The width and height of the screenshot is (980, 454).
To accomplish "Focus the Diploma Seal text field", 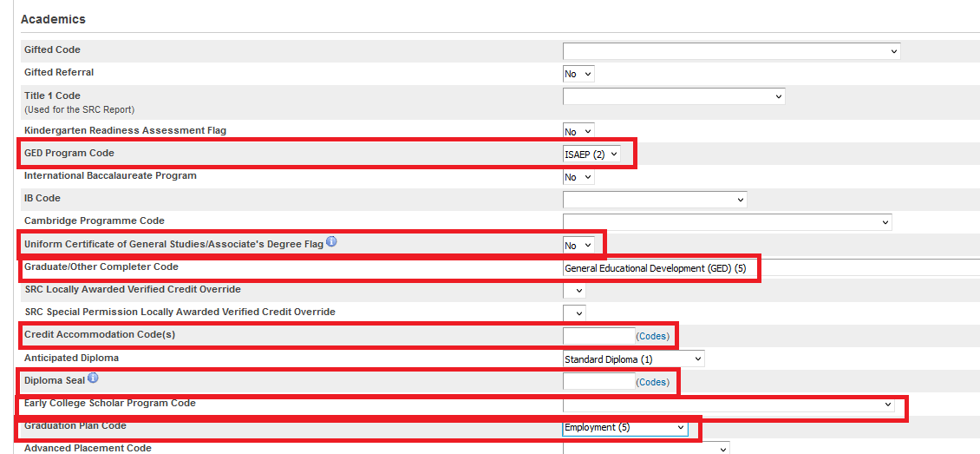I will 598,381.
